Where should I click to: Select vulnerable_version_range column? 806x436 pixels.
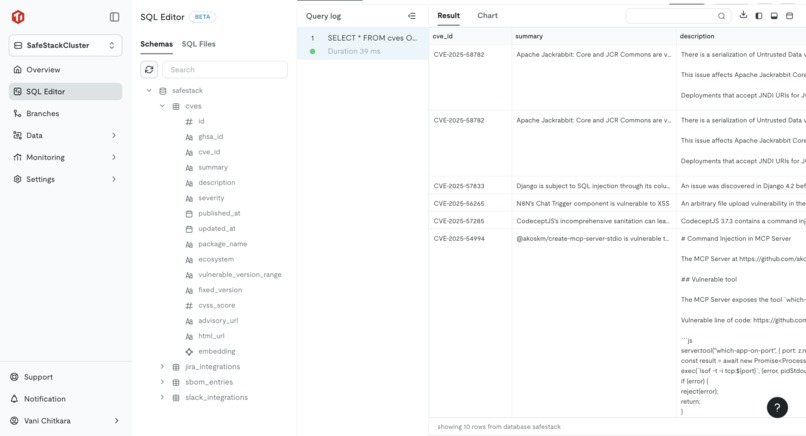[x=240, y=275]
